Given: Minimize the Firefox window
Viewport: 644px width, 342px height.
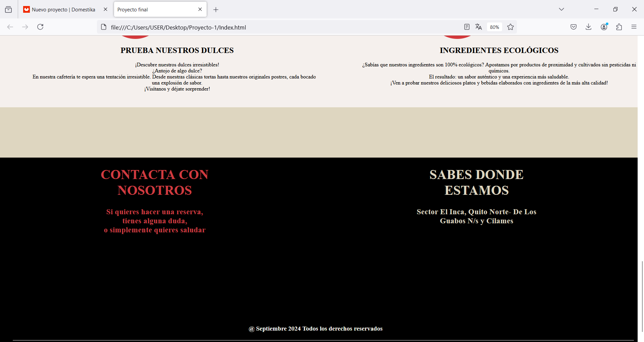Looking at the screenshot, I should point(596,9).
